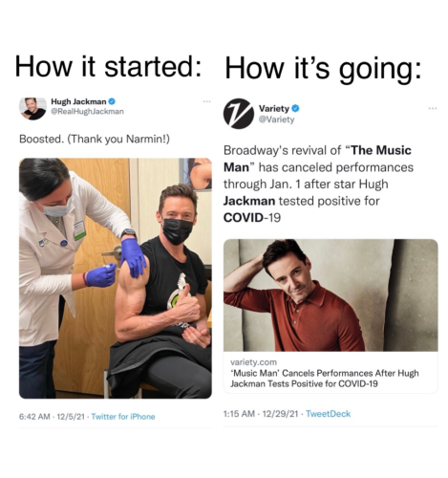Open the article preview image in Variety's tweet
Viewport: 448px width, 478px height.
point(331,295)
